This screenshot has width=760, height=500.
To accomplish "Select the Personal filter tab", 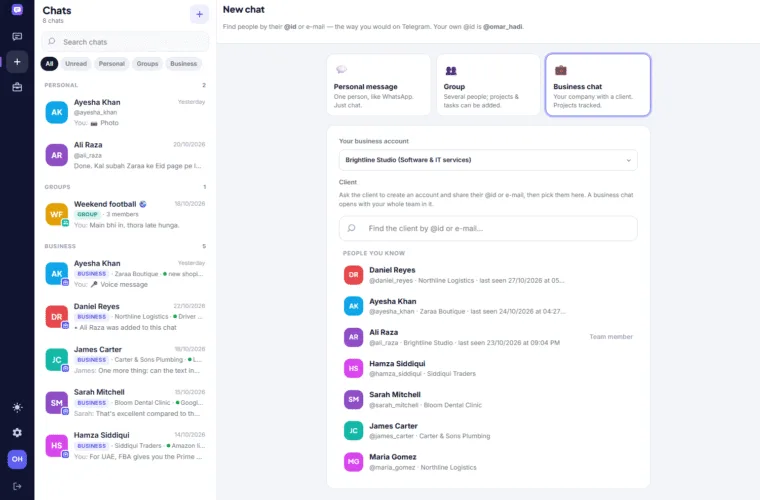I will [x=111, y=63].
